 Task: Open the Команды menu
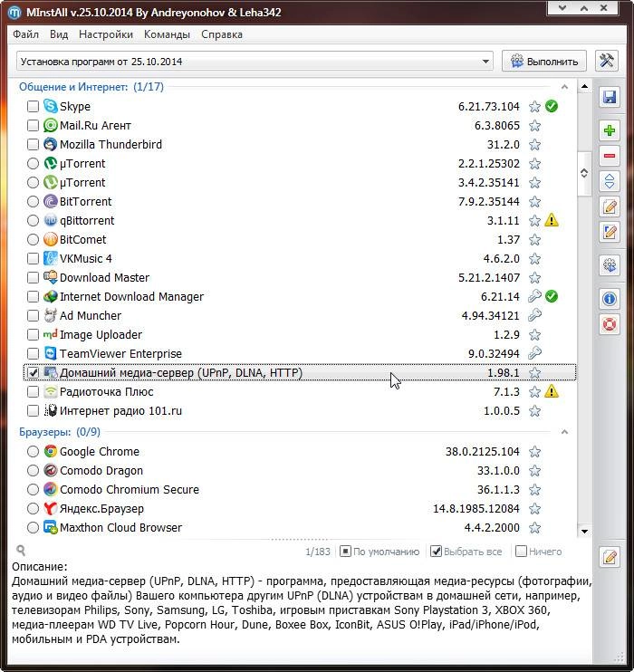(167, 34)
